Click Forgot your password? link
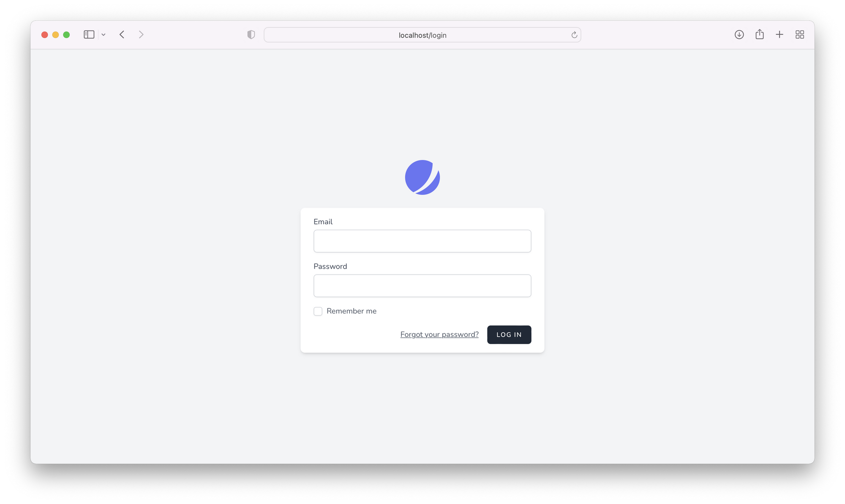The image size is (845, 504). [439, 334]
